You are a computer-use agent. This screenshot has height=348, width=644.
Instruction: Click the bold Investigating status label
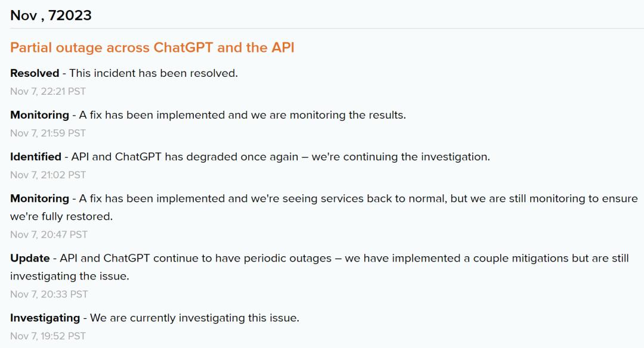(x=45, y=318)
